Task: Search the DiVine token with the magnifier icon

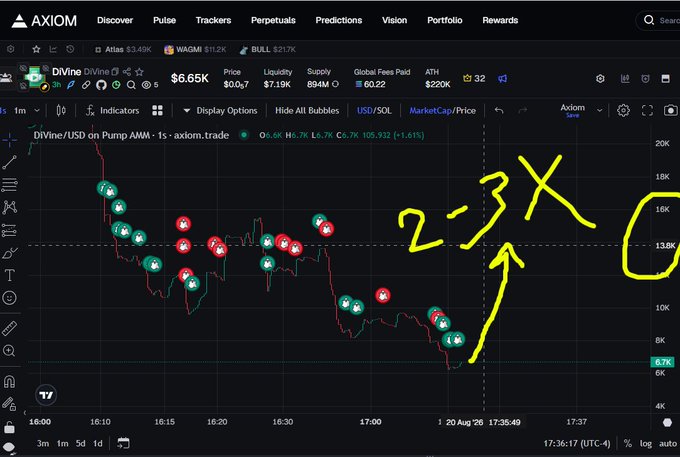Action: 131,85
